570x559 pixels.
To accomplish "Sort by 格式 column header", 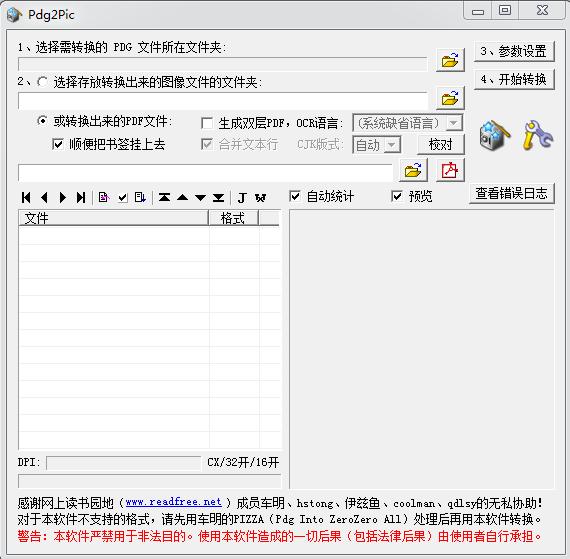I will pos(233,218).
